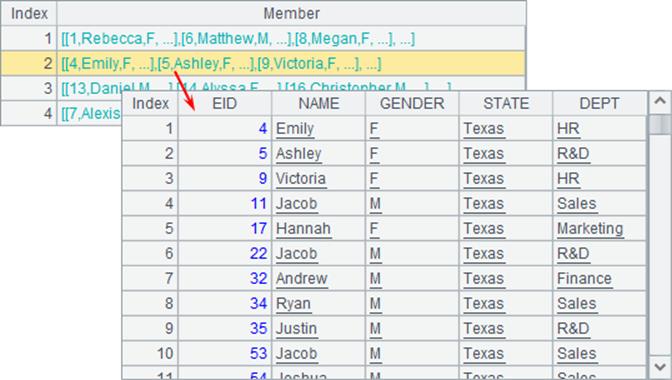Select the row with index 10
This screenshot has height=380, width=672.
pyautogui.click(x=384, y=353)
